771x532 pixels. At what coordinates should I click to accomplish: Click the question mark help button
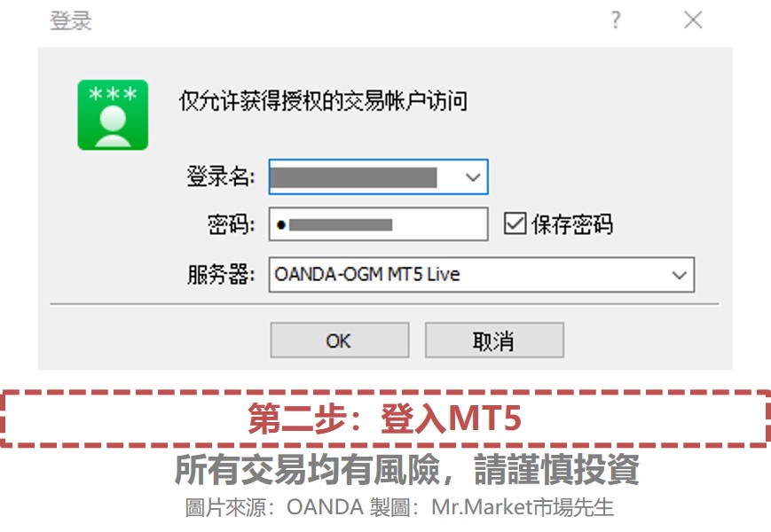coord(616,20)
